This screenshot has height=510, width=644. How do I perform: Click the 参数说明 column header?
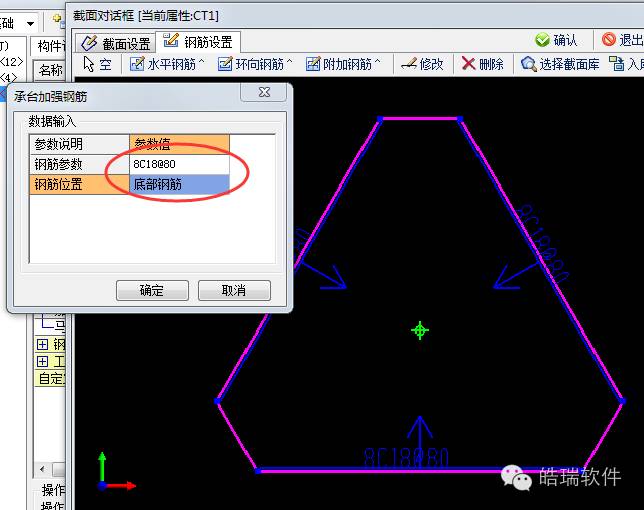coord(79,144)
